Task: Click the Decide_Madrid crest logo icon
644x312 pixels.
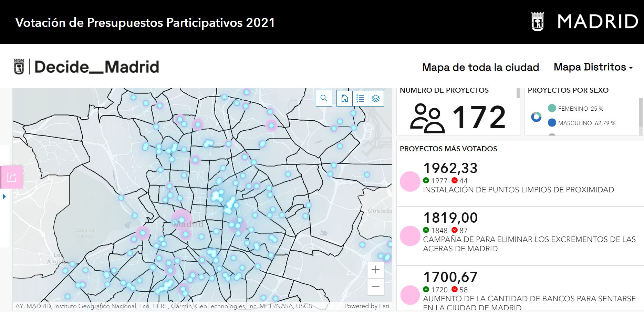Action: coord(19,66)
